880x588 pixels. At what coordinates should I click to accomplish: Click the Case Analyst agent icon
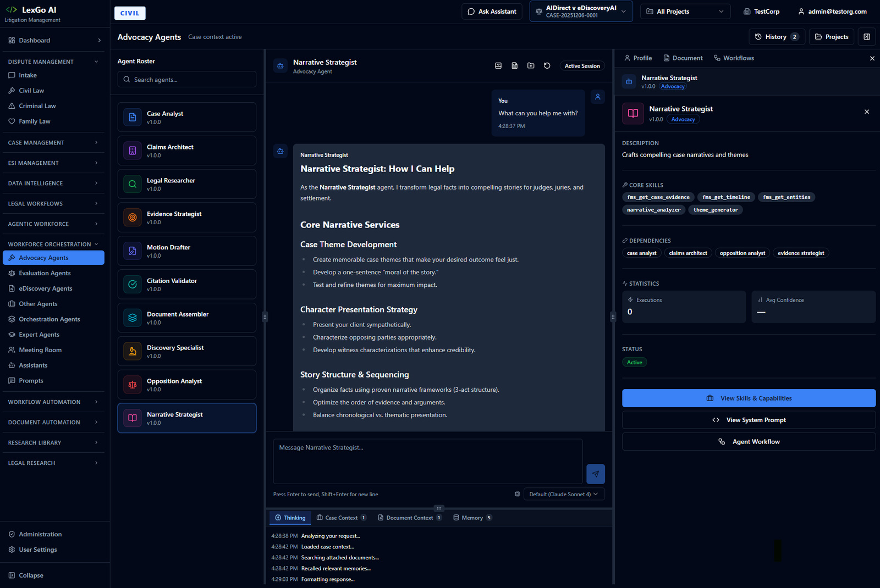coord(133,117)
